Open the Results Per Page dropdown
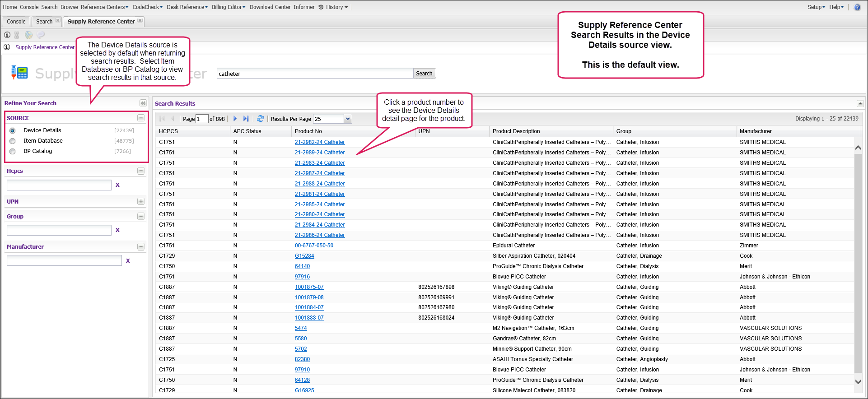 pyautogui.click(x=348, y=119)
